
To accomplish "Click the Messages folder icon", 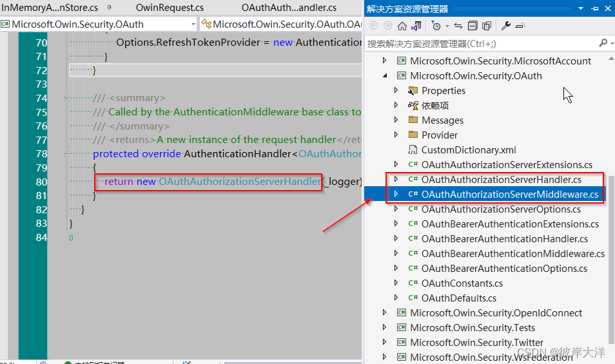I will click(x=413, y=120).
